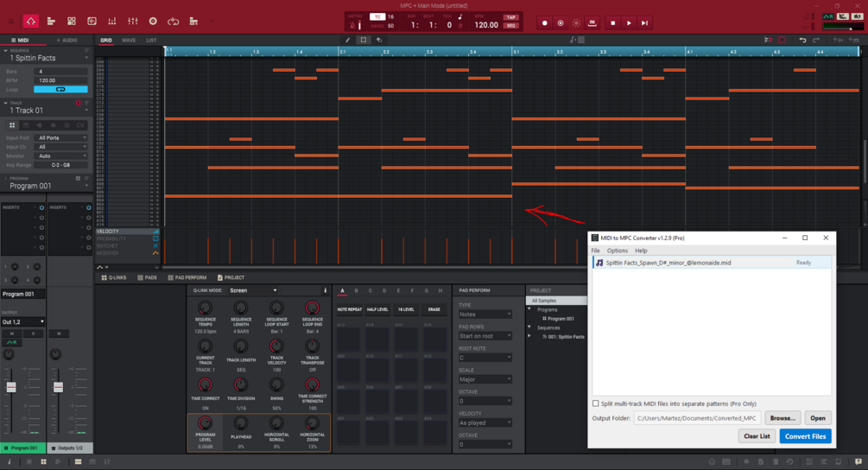Open the Channel Mixer mode icon
The image size is (868, 470).
pyautogui.click(x=133, y=21)
